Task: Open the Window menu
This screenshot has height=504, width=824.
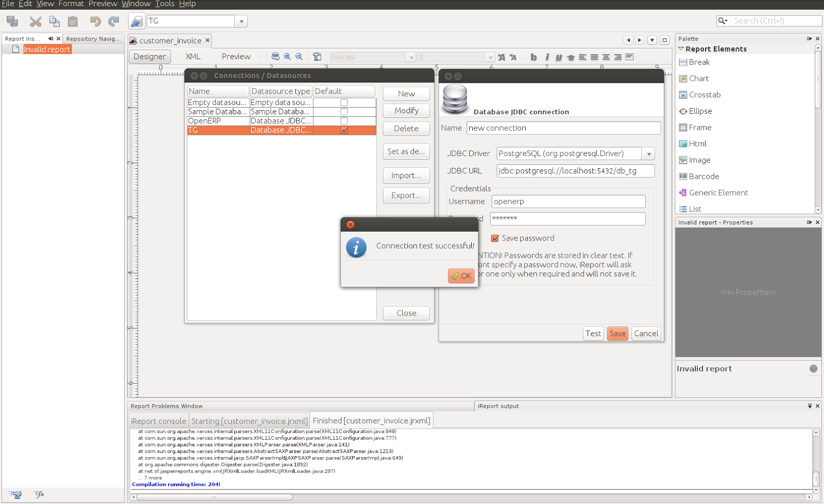Action: coord(136,4)
